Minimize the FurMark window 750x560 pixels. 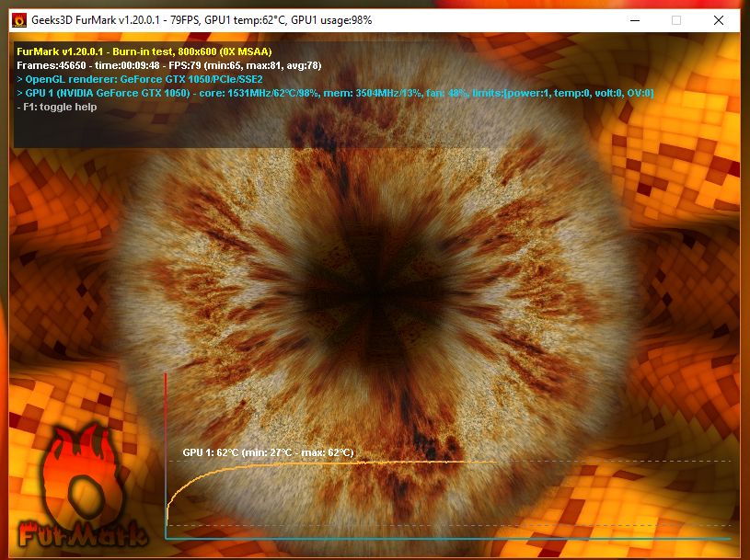[x=635, y=20]
